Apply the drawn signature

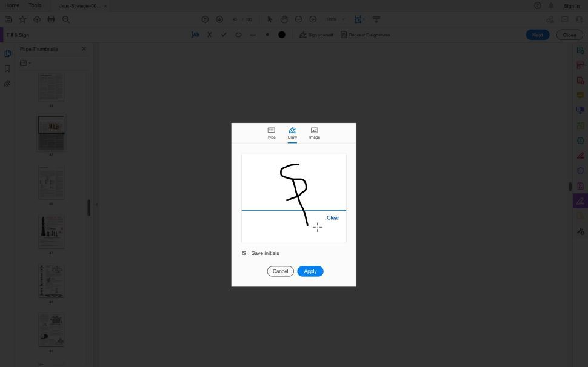(x=310, y=271)
